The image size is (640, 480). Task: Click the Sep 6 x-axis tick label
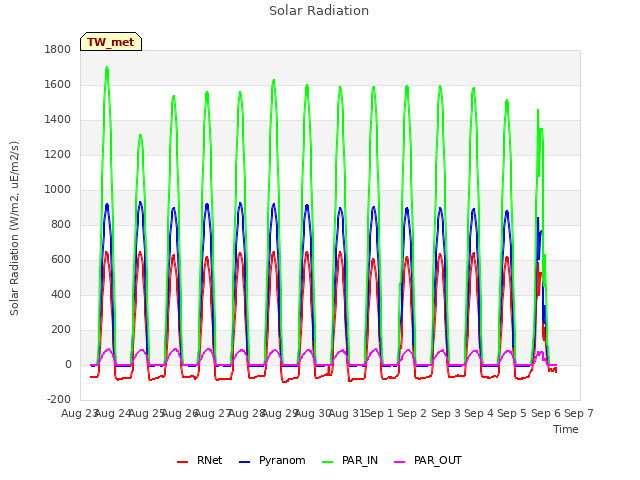(546, 413)
